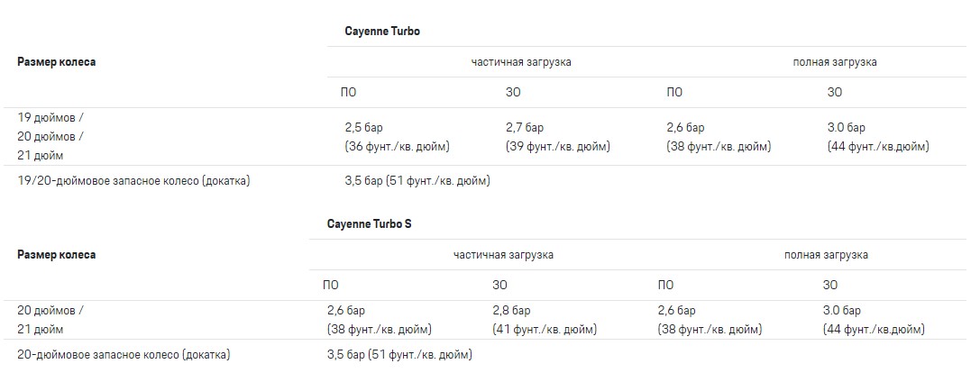980x382 pixels.
Task: Select spare wheel "3,5 бар" value under Turbo S
Action: [345, 355]
